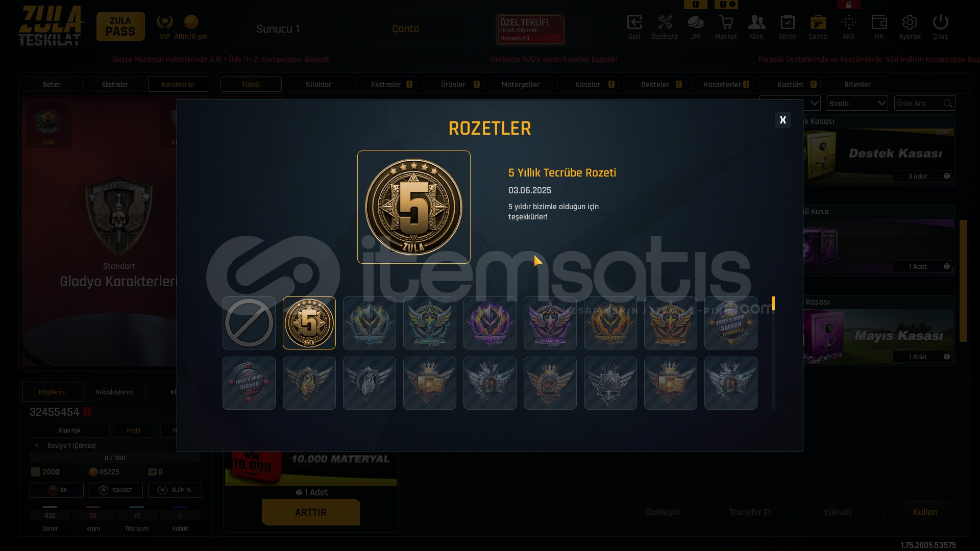Close the Rozetler dialog with X

[783, 120]
